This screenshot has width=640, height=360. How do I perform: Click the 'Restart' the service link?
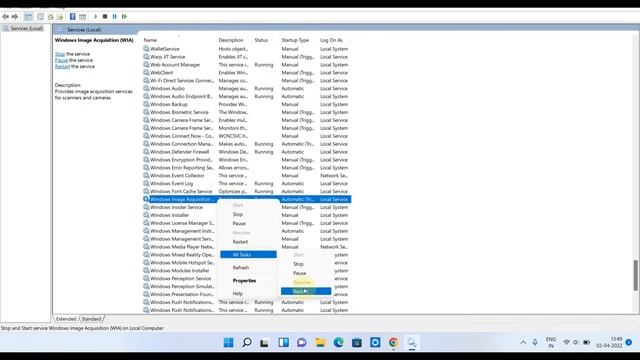[x=62, y=66]
